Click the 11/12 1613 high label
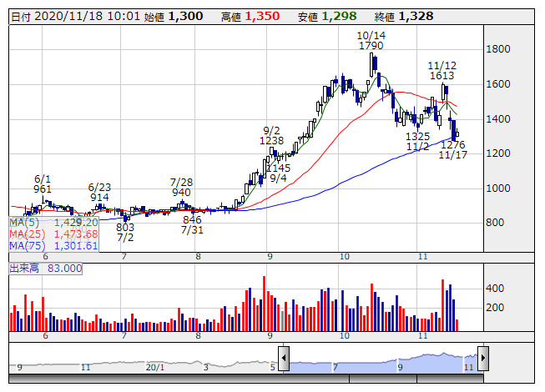Image resolution: width=545 pixels, height=392 pixels. [442, 71]
